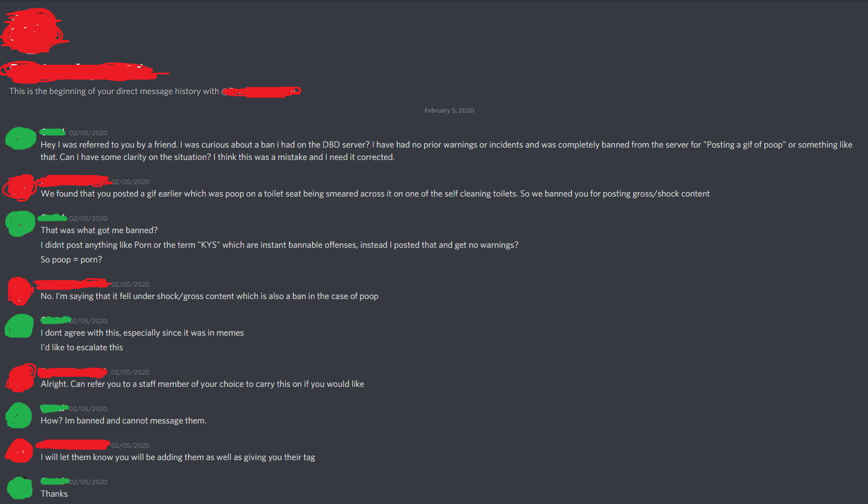Viewport: 868px width, 504px height.
Task: Click the redacted name in the DM history header text
Action: click(x=261, y=91)
